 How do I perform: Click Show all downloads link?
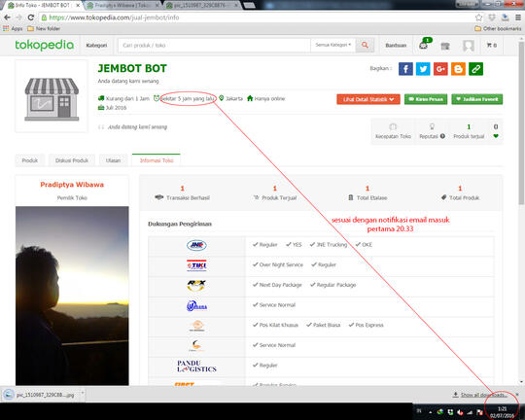click(484, 395)
